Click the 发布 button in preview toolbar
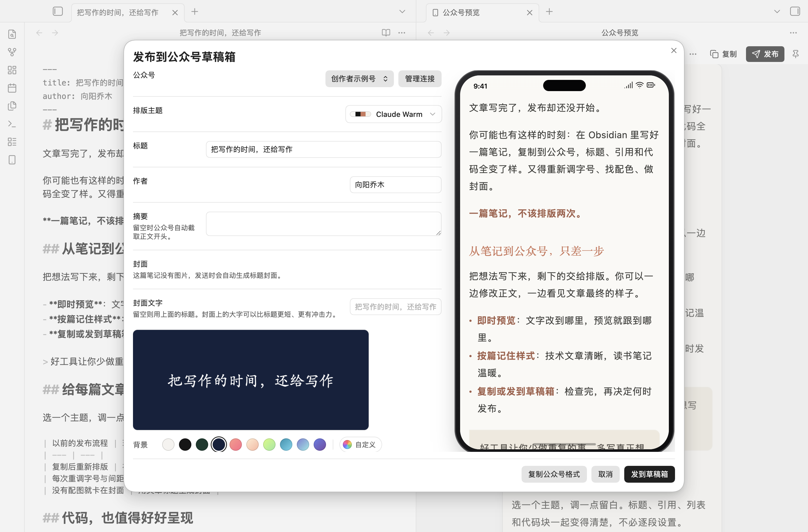Viewport: 808px width, 532px height. tap(765, 54)
